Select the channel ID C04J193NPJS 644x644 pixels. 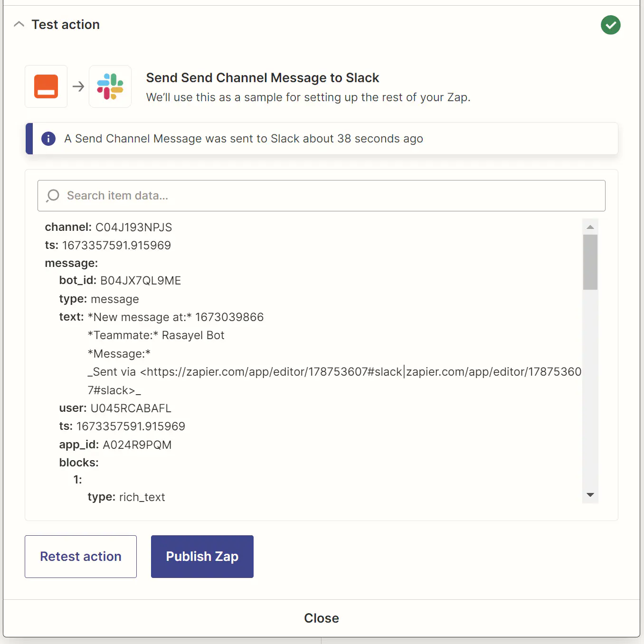click(x=133, y=227)
